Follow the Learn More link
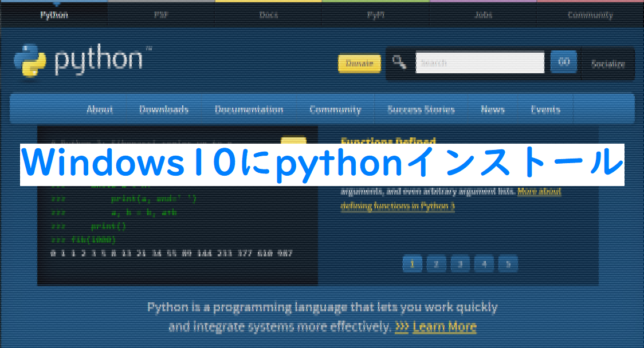 click(x=444, y=327)
